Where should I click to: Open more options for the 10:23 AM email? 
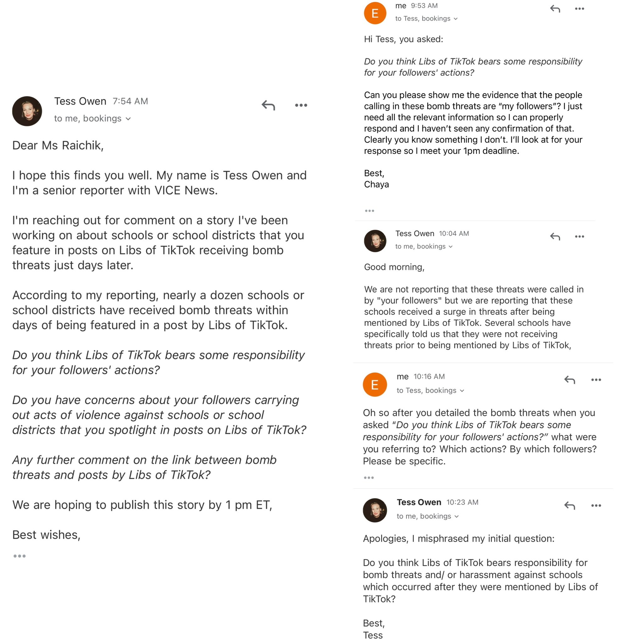click(596, 506)
